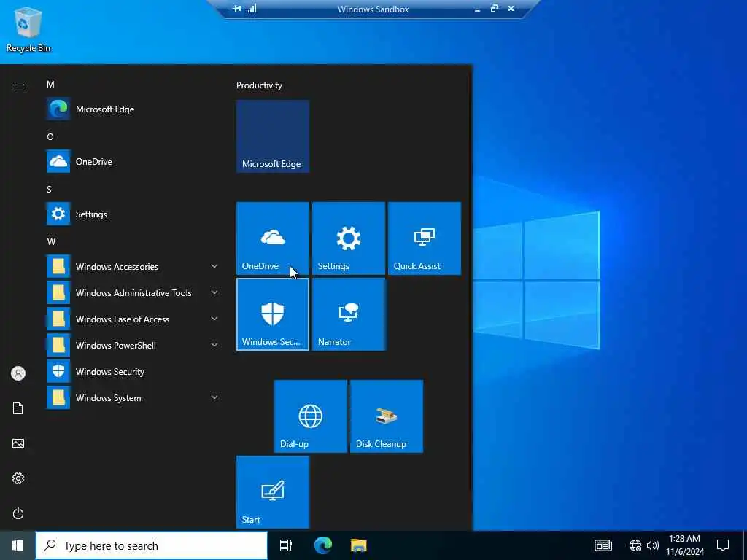Expand the Windows PowerShell folder
Screen dimensions: 747x560
pyautogui.click(x=133, y=345)
